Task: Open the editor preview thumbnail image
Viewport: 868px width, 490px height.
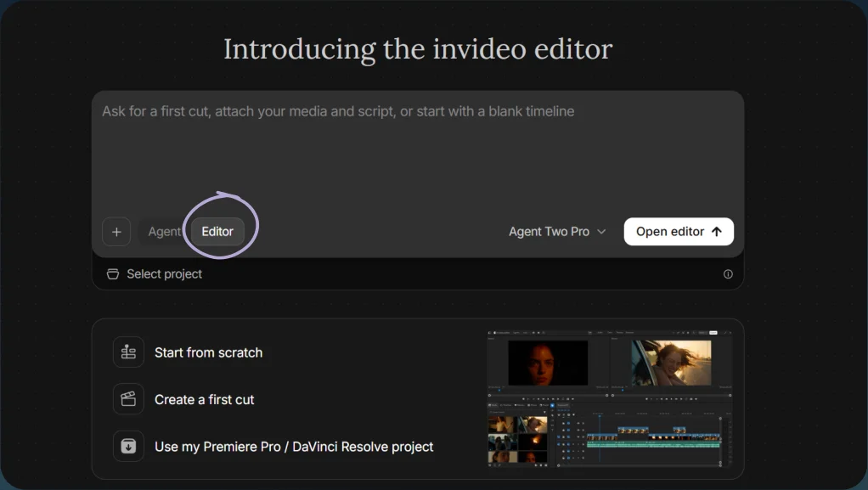Action: click(x=610, y=398)
